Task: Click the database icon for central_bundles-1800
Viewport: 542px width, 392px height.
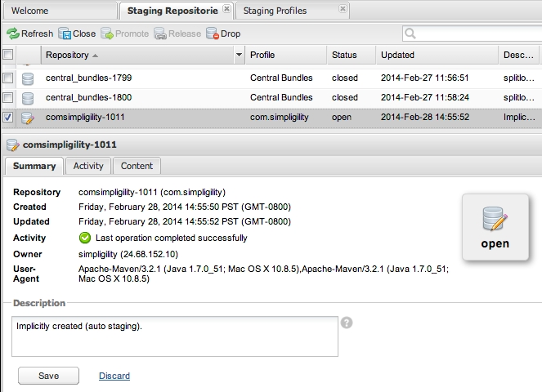Action: [x=28, y=97]
